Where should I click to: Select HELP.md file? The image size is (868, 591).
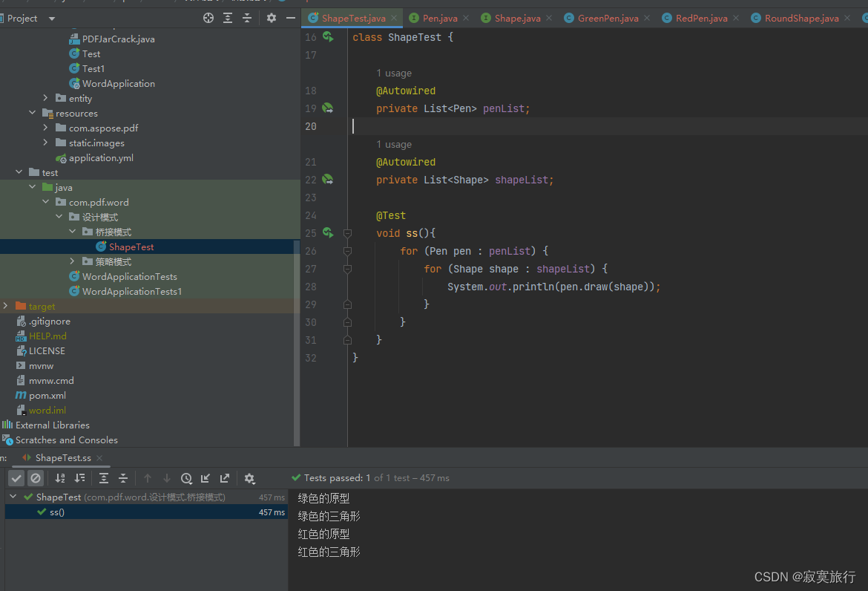[47, 336]
